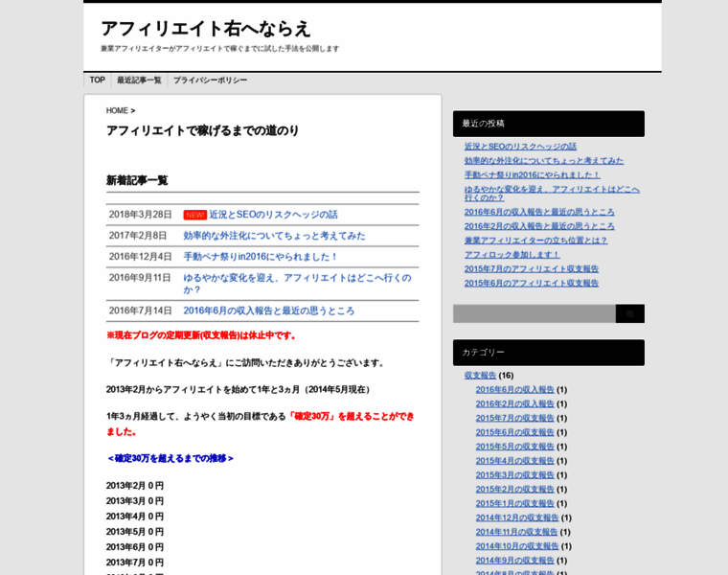Click inside the sidebar search field
728x575 pixels.
point(534,313)
